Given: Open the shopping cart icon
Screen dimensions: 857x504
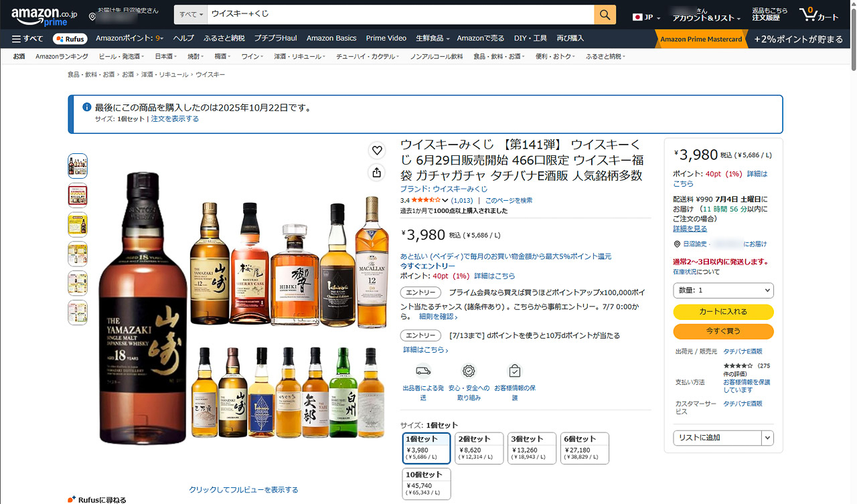Looking at the screenshot, I should point(818,15).
